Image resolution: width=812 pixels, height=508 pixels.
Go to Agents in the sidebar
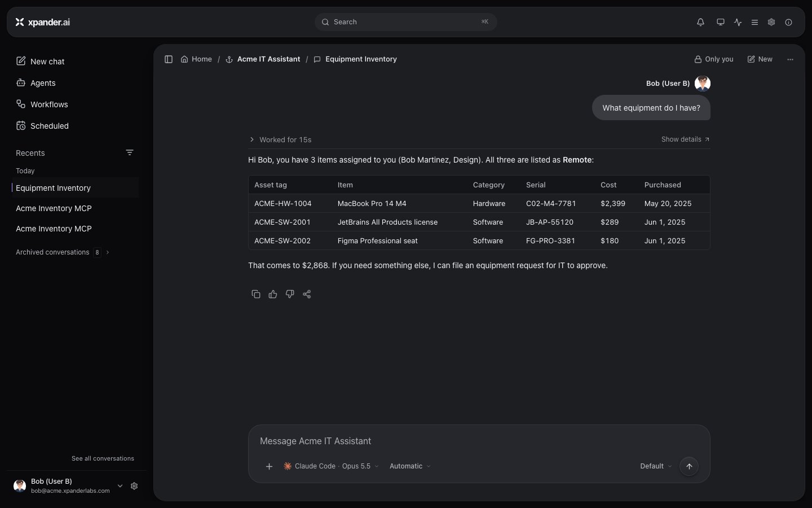tap(36, 83)
